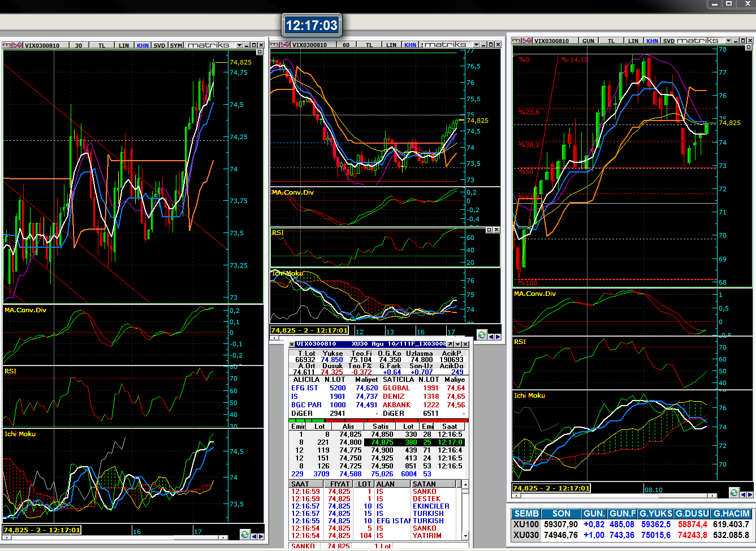Click the chart icon on the 30-minute chart

click(x=17, y=45)
